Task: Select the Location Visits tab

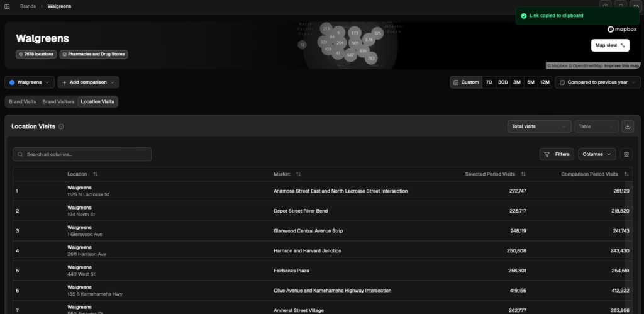Action: [x=97, y=101]
